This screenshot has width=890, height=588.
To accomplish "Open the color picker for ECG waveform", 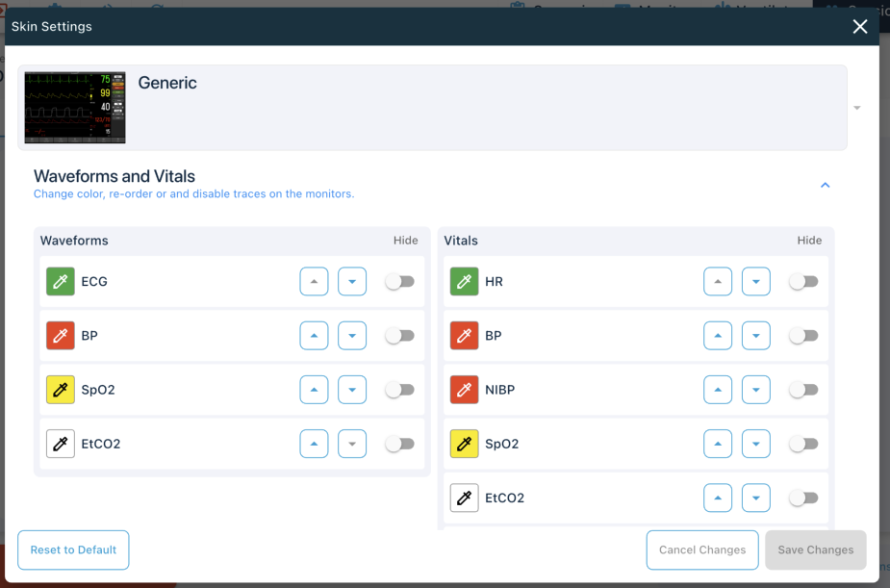I will pos(61,282).
